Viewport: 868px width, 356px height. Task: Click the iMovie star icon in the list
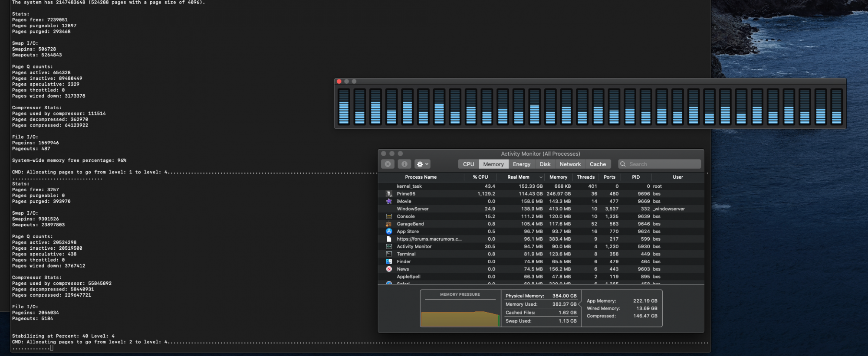389,201
